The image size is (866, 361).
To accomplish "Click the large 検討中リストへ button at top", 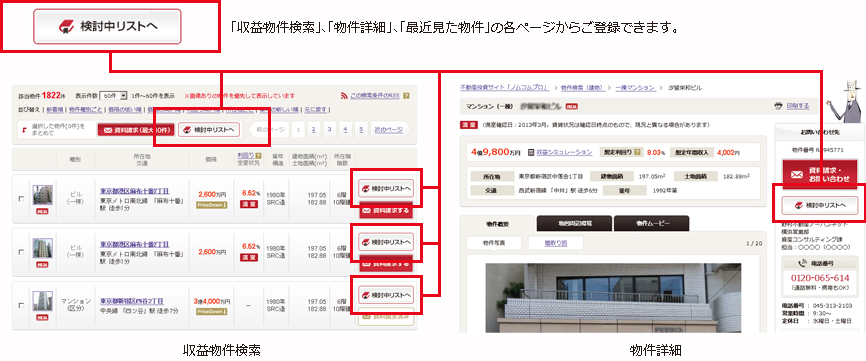I will click(x=108, y=26).
